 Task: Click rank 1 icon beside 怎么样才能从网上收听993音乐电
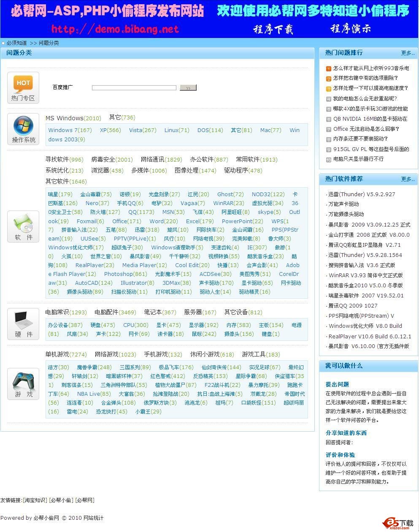click(x=329, y=68)
